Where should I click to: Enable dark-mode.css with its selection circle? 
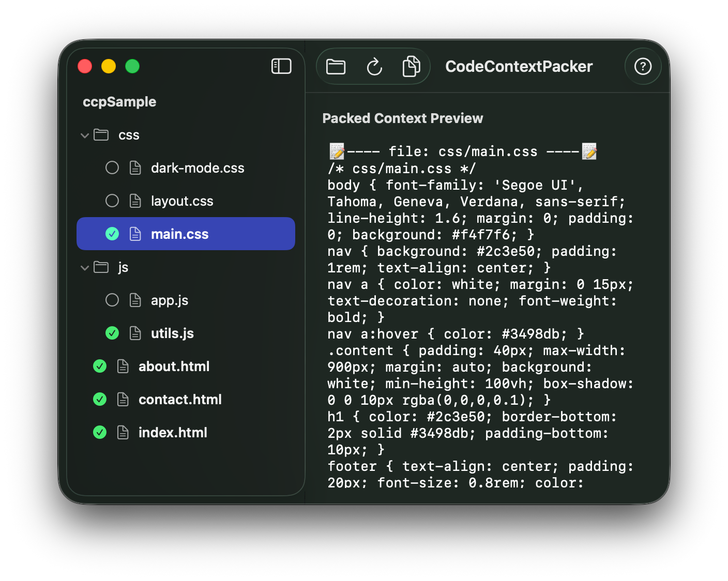pos(112,167)
